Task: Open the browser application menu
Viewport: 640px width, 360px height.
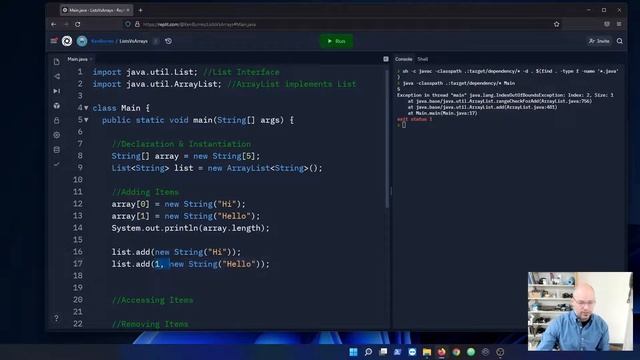Action: tap(619, 24)
